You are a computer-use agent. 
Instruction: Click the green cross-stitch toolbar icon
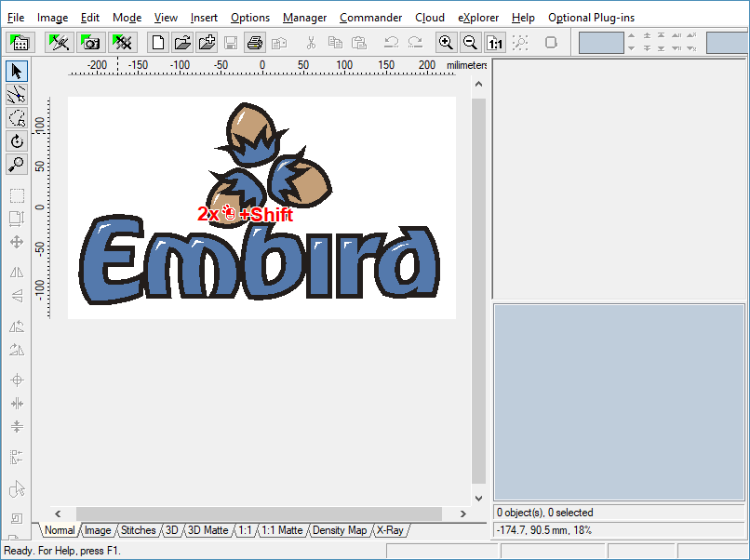point(123,43)
